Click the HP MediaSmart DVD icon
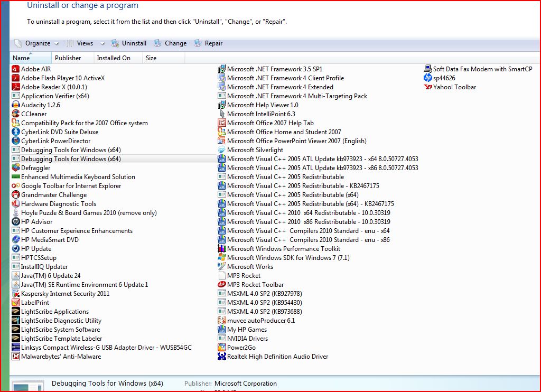Screen dimensions: 541x392 coord(15,239)
